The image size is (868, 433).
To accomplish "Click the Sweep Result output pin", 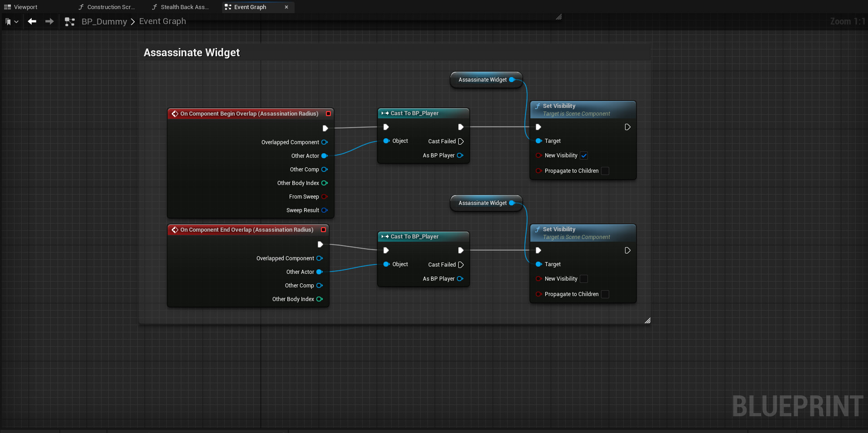I will click(325, 210).
